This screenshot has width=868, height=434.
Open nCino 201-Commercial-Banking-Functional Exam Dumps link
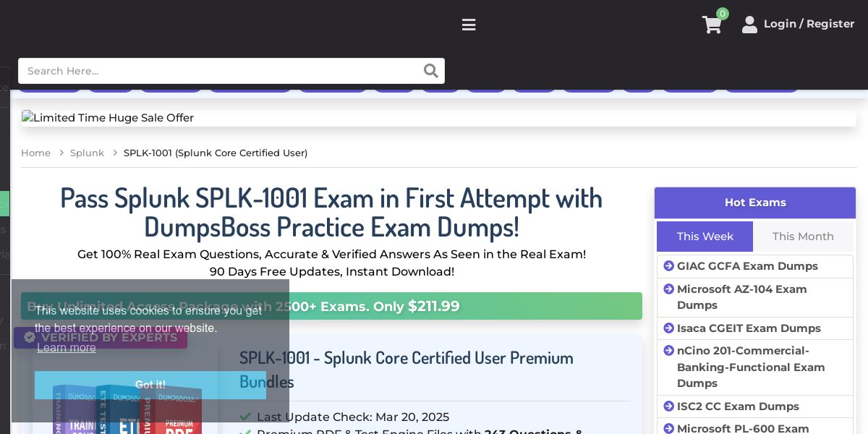pyautogui.click(x=751, y=367)
